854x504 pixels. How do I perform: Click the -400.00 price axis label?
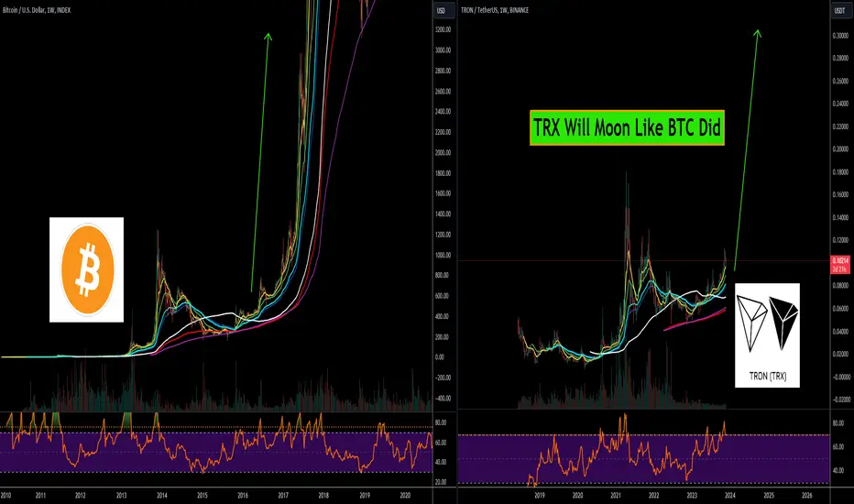443,399
